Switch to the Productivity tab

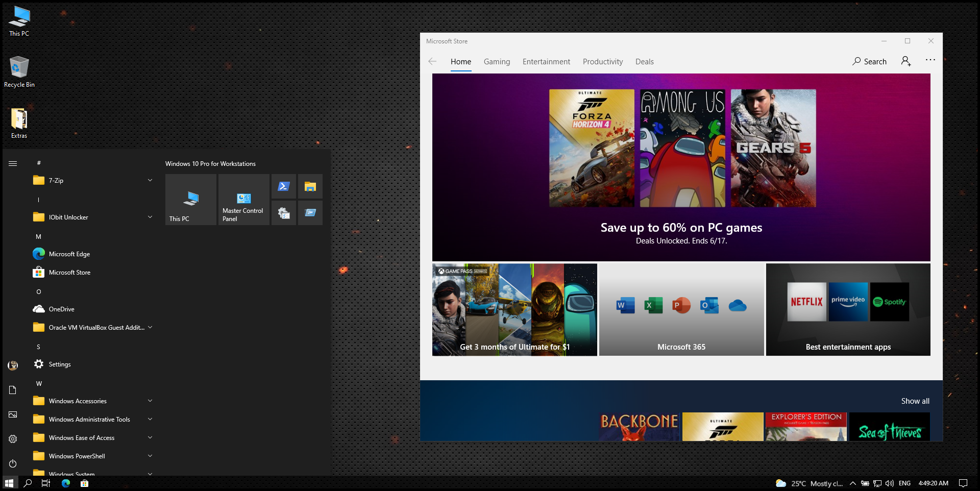(x=603, y=61)
